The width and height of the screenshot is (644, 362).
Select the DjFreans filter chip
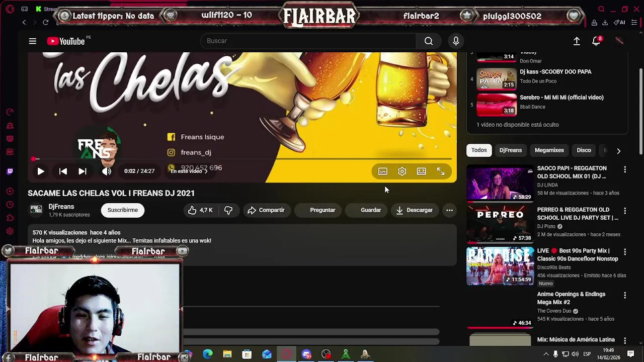510,150
